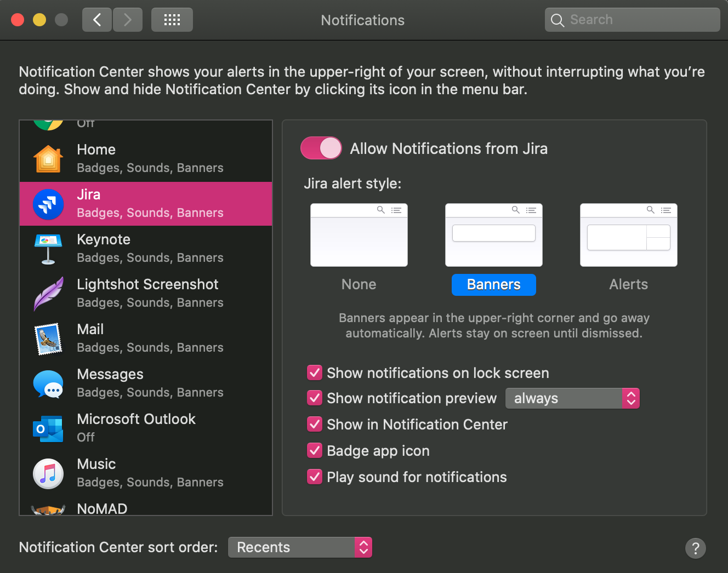Choose the Alerts alert style thumbnail
This screenshot has width=728, height=573.
[x=628, y=235]
